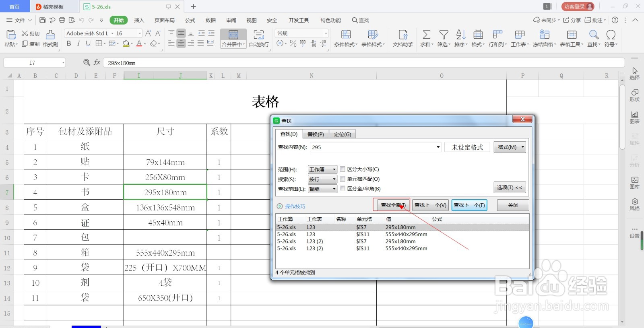Open the Chart panel in the sidebar
This screenshot has width=644, height=328.
point(635,117)
